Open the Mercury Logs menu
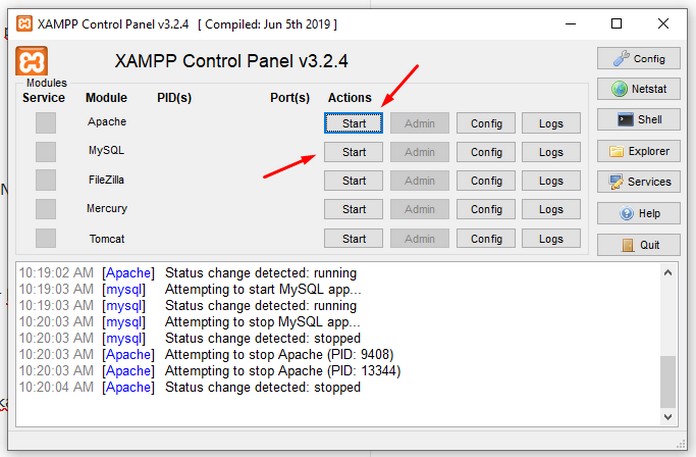The width and height of the screenshot is (696, 457). pos(551,209)
